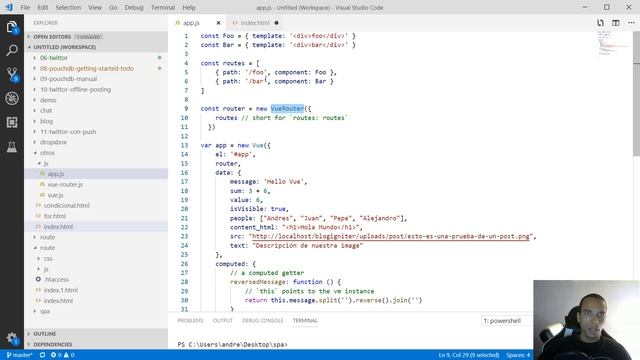Open the File menu
640x360 pixels.
[x=25, y=7]
